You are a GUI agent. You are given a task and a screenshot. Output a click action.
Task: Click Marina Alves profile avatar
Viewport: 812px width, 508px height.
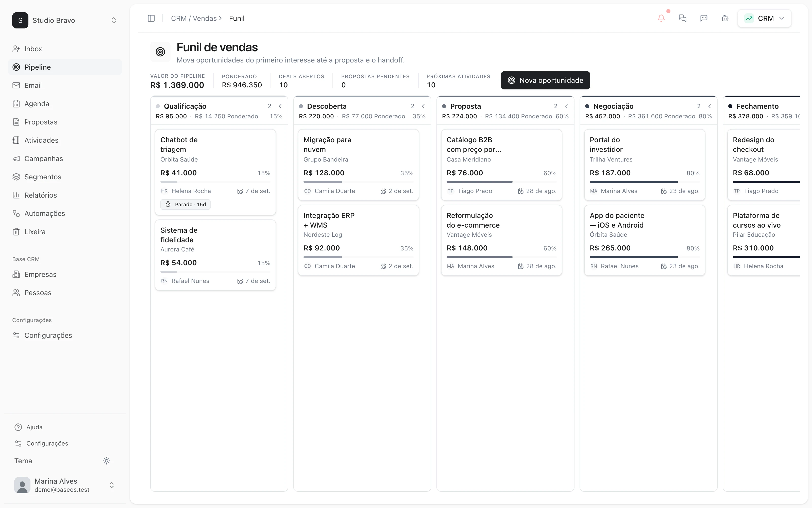pos(22,485)
